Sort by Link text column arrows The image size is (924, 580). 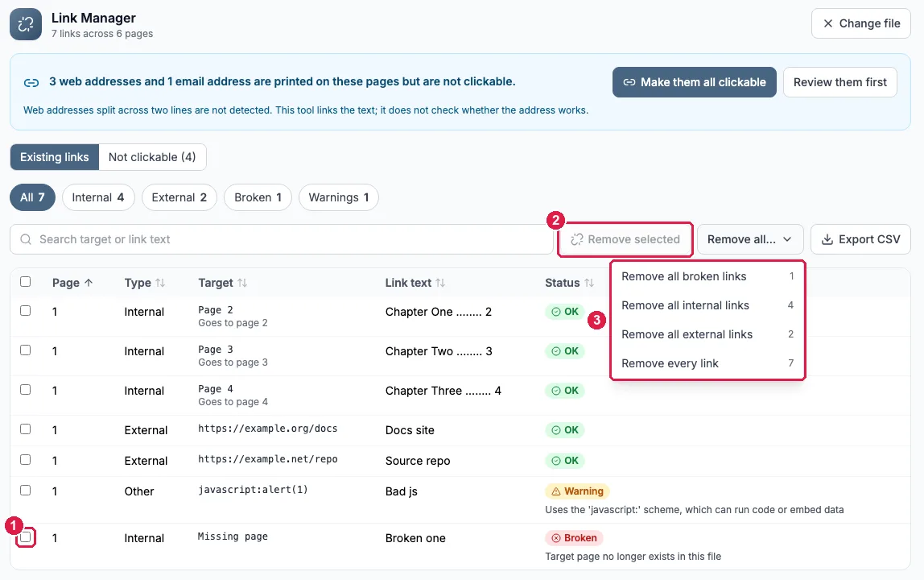click(440, 284)
